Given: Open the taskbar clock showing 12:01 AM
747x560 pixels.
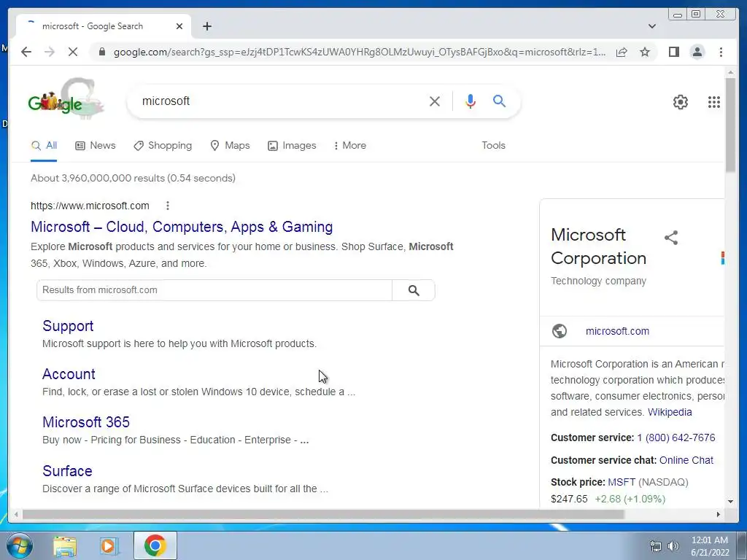Looking at the screenshot, I should tap(710, 546).
